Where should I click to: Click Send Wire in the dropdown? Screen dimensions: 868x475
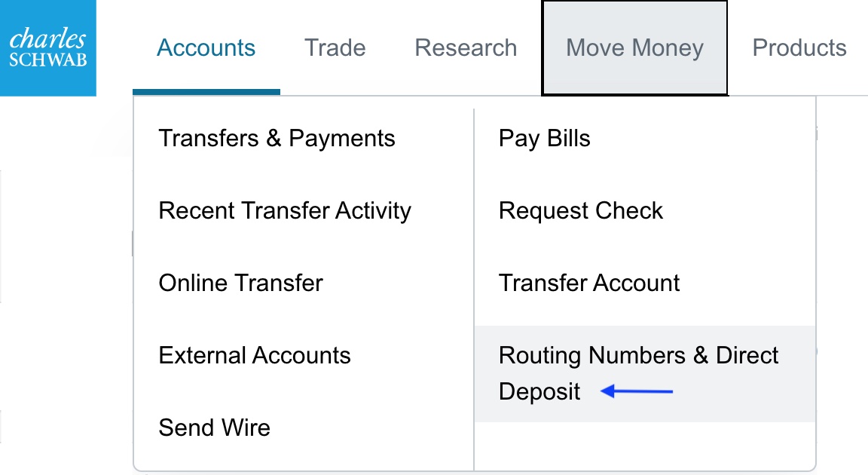click(x=214, y=428)
